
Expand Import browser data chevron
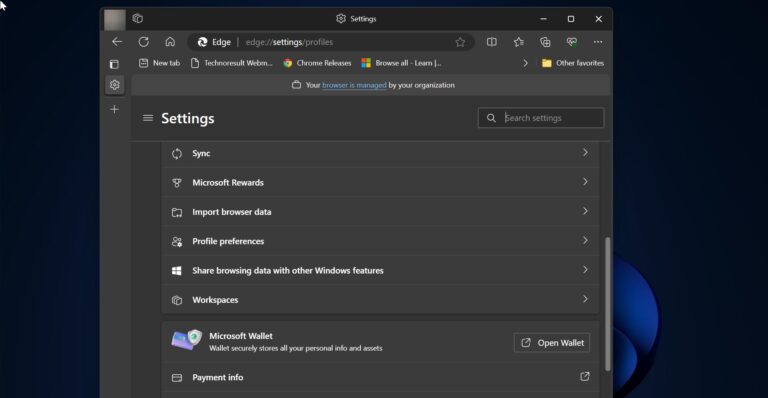(x=585, y=211)
